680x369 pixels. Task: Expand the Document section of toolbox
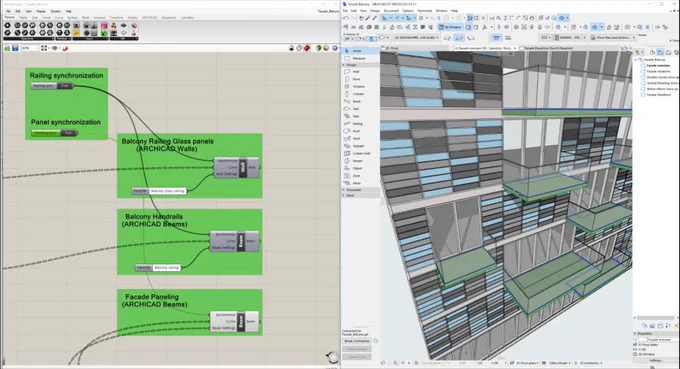coord(344,190)
